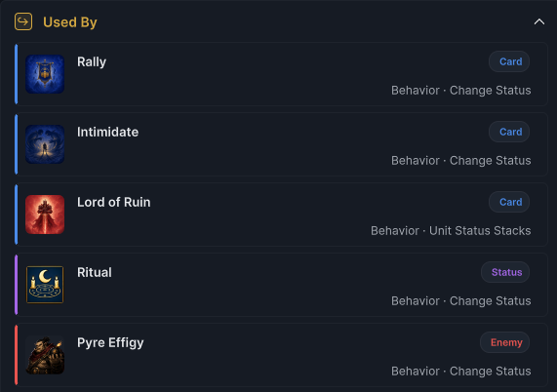Click the red Enemy tag on Pyre Effigy
The height and width of the screenshot is (392, 557).
click(x=504, y=342)
